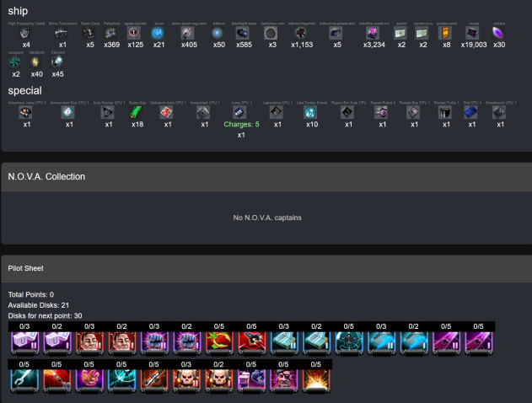Select the Smartbomb CPU 1 icon
The image size is (532, 403).
point(499,113)
